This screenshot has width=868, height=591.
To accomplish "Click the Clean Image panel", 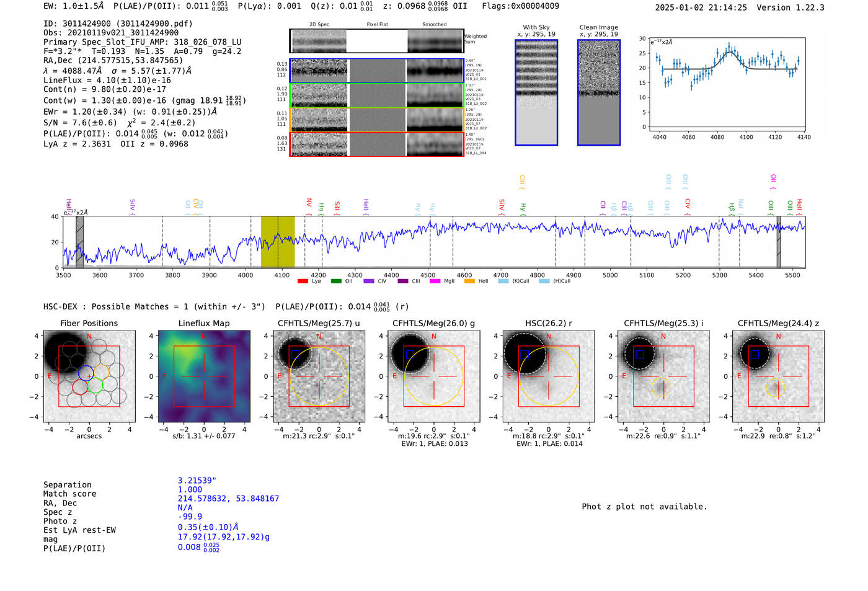I will (x=599, y=92).
